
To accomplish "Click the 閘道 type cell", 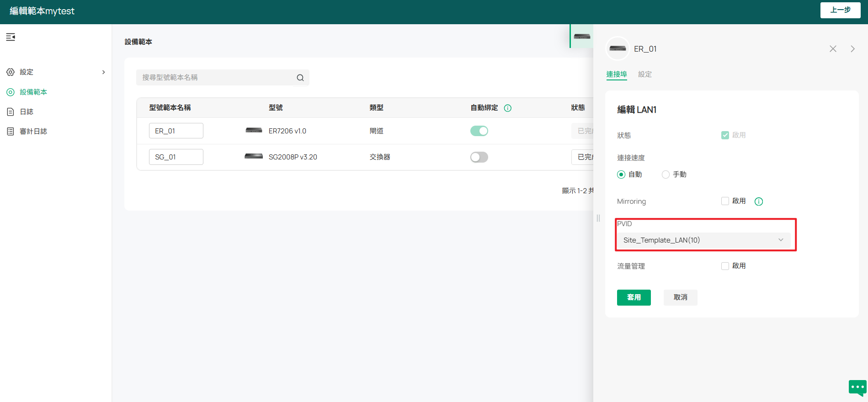I will pos(377,131).
